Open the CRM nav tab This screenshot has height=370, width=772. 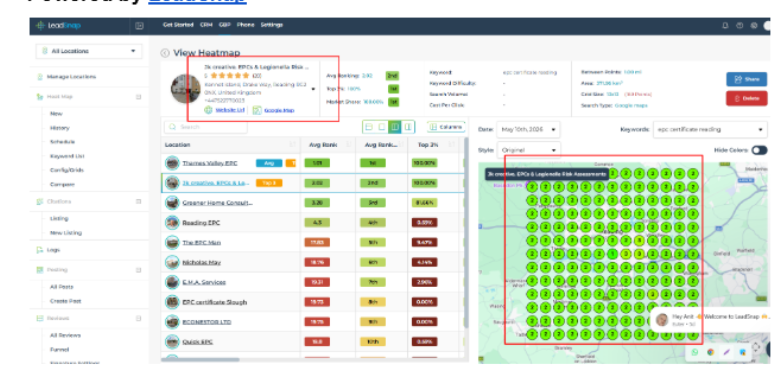pyautogui.click(x=206, y=25)
